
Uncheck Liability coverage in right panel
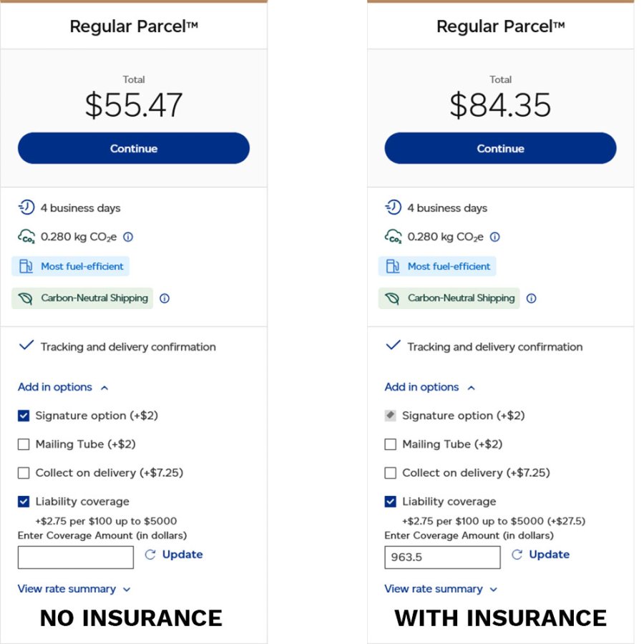click(391, 502)
